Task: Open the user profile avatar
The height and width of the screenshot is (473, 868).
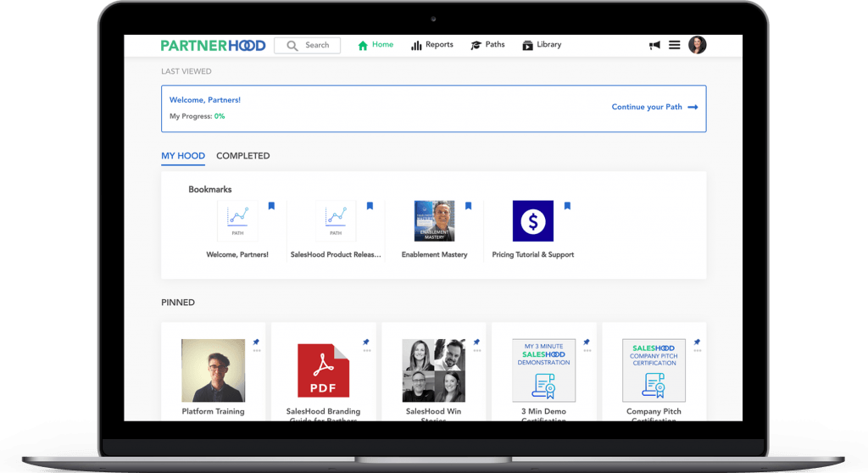Action: pos(698,45)
